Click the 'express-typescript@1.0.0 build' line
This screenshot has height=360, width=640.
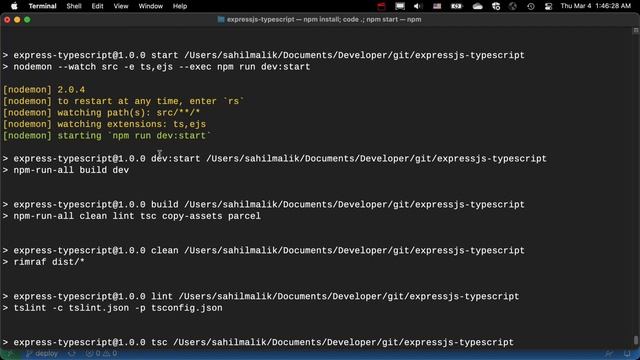pyautogui.click(x=264, y=204)
